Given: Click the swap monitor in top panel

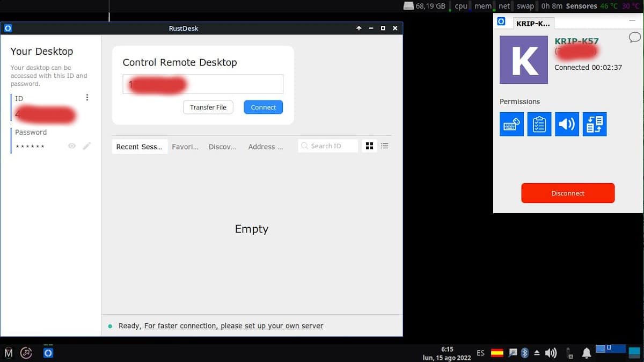Looking at the screenshot, I should click(x=525, y=6).
